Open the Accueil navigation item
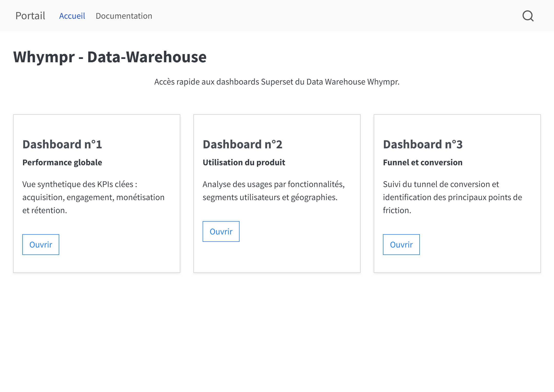554x392 pixels. (72, 16)
